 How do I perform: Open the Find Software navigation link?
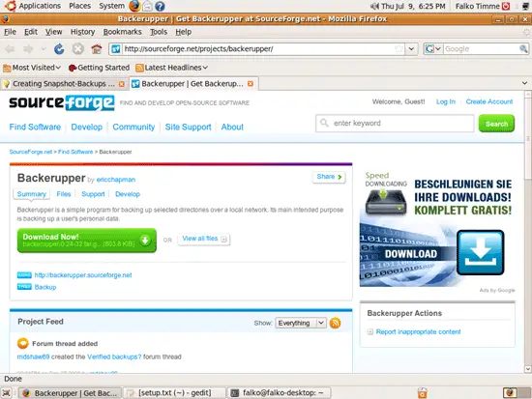tap(35, 127)
